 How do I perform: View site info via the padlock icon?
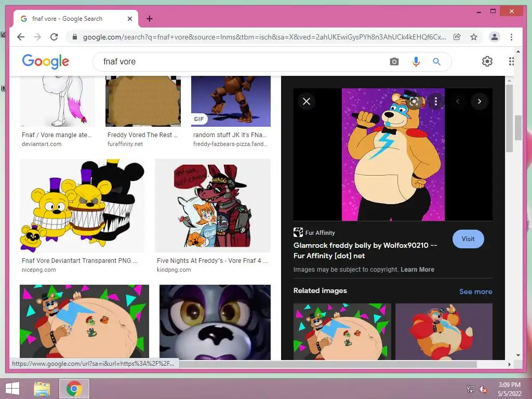[x=75, y=37]
